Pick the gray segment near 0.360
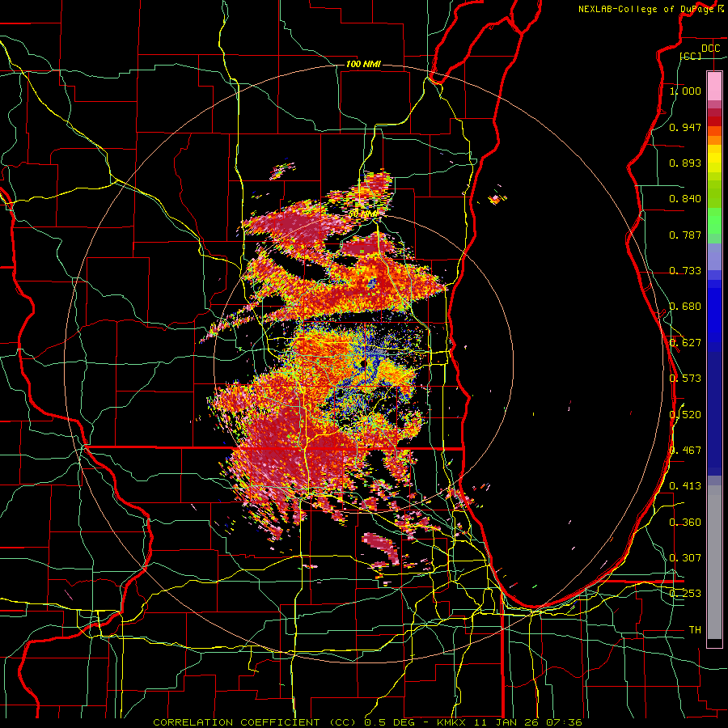The width and height of the screenshot is (728, 728). pos(714,562)
